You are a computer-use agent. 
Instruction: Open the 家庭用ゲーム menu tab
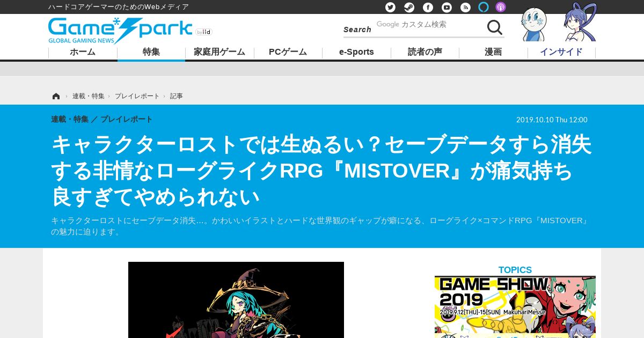click(x=219, y=52)
